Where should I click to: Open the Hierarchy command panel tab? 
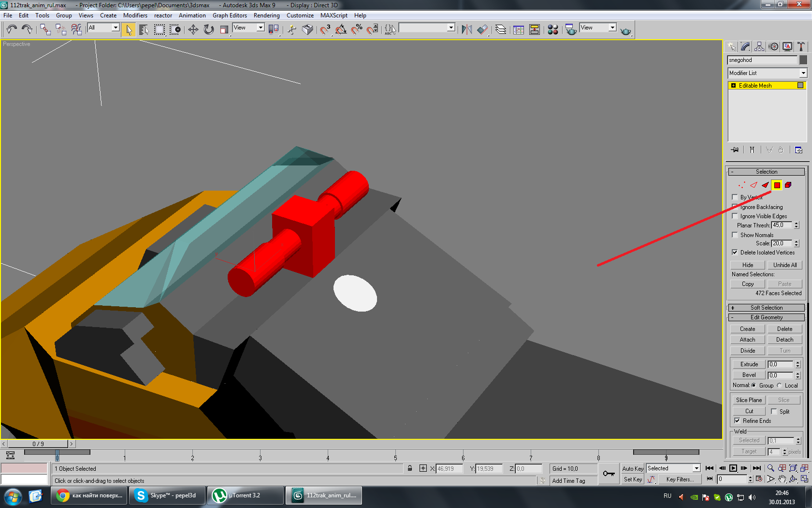pos(759,46)
